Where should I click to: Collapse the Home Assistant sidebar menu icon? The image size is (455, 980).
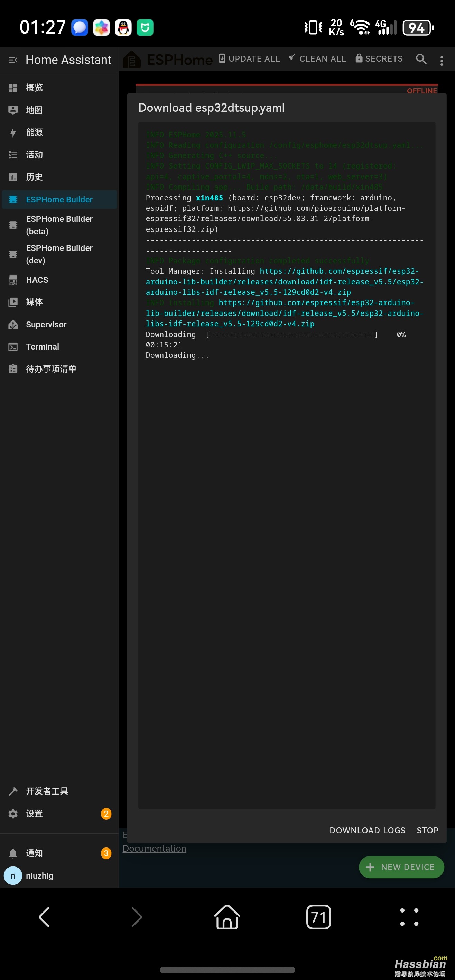[x=13, y=60]
